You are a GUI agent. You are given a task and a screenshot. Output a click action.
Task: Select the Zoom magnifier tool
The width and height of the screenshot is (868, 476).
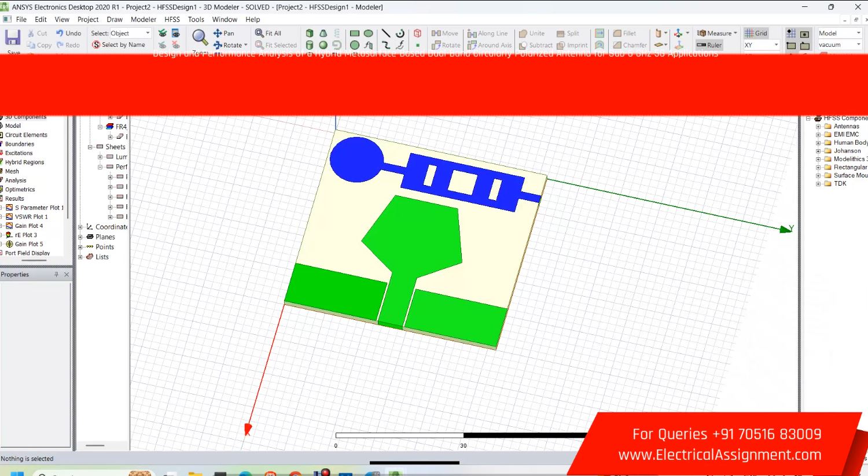click(200, 38)
